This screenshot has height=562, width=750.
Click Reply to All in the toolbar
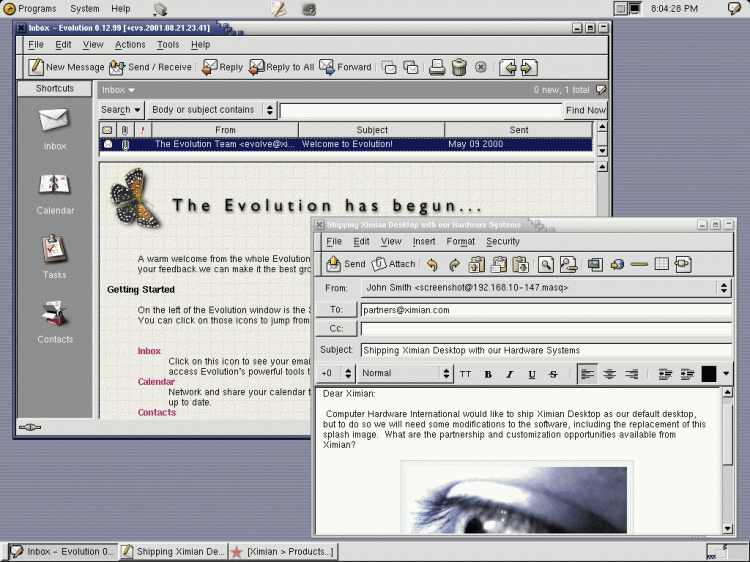click(281, 67)
